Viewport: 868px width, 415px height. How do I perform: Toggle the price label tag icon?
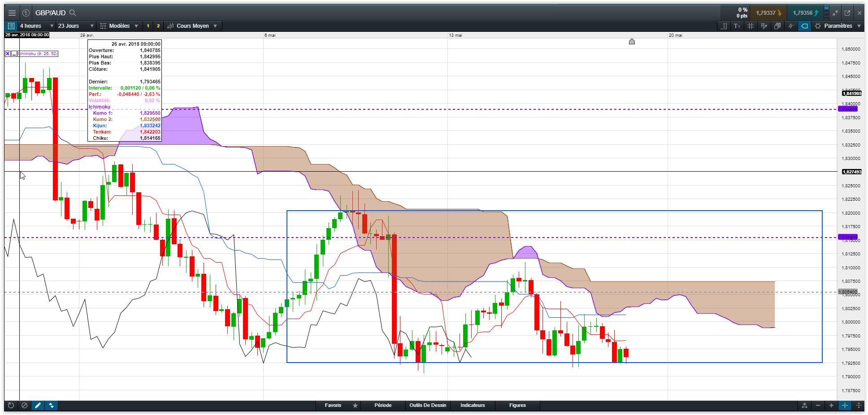[804, 26]
